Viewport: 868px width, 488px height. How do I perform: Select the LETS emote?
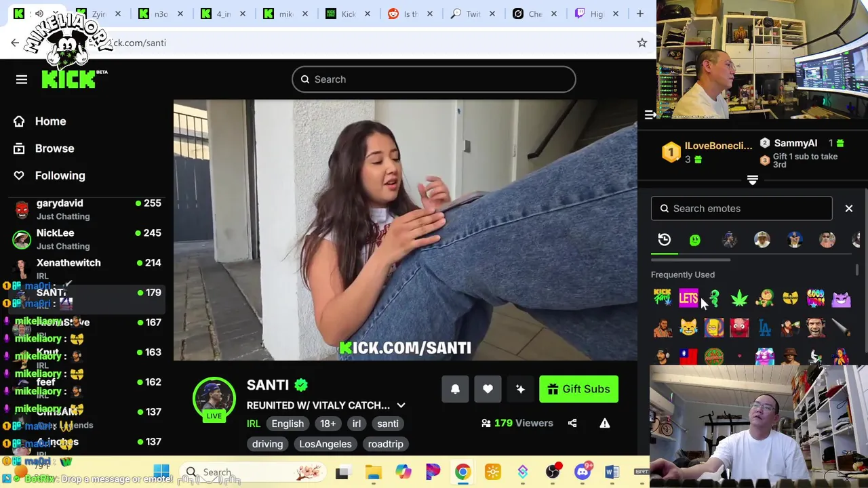point(688,298)
